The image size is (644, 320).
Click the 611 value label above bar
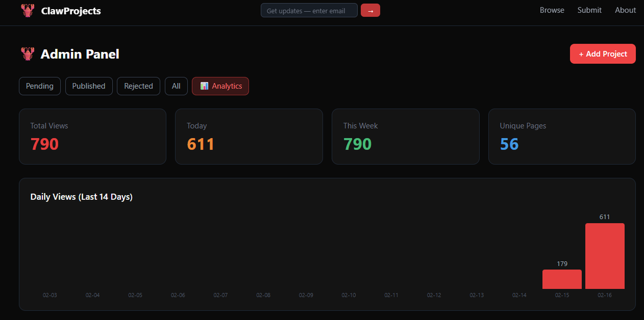605,217
